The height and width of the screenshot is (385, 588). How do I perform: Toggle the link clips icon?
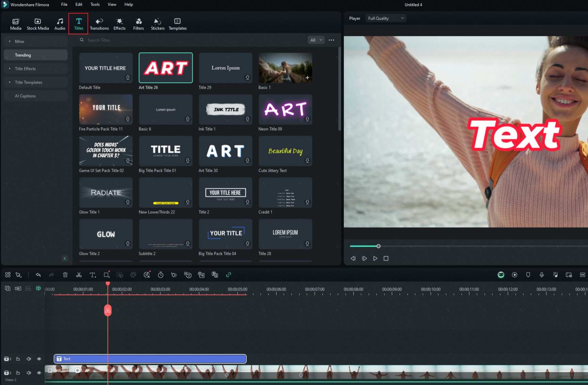(228, 275)
